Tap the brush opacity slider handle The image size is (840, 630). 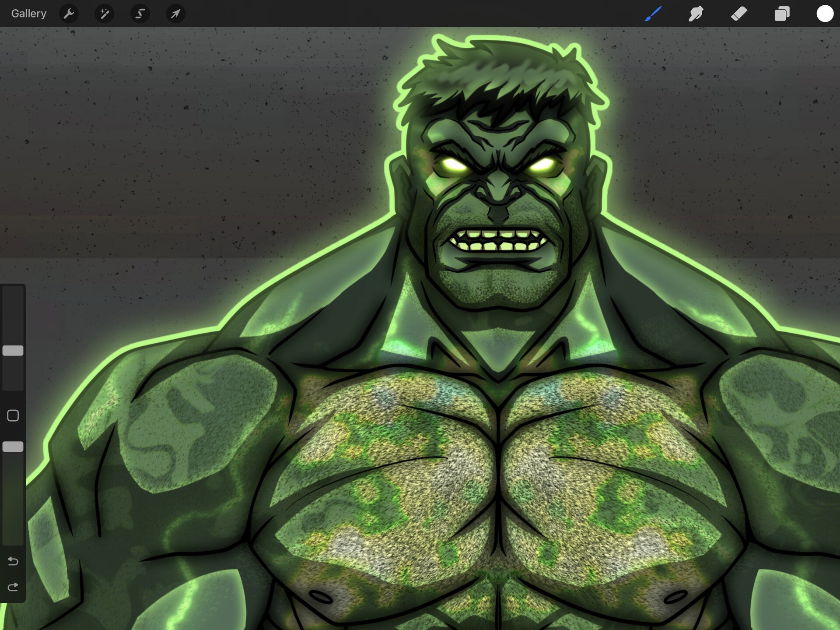(x=13, y=447)
